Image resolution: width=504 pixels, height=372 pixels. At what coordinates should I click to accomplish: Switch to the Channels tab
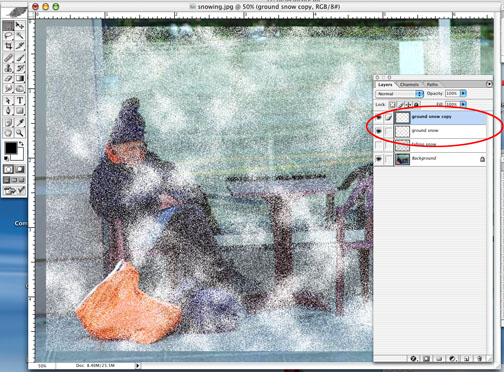[x=409, y=85]
